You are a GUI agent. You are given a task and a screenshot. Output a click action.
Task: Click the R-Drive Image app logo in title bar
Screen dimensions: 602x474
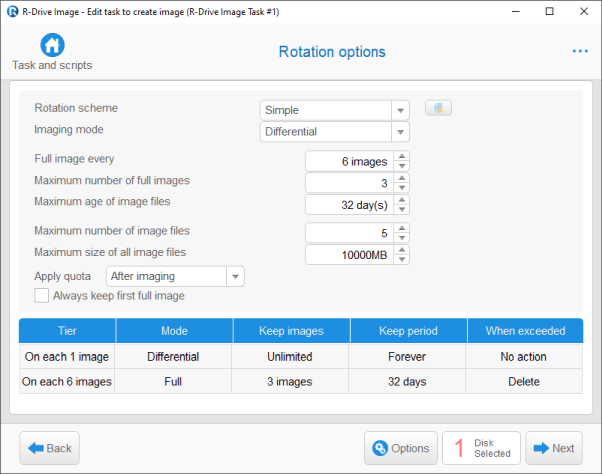coord(12,12)
